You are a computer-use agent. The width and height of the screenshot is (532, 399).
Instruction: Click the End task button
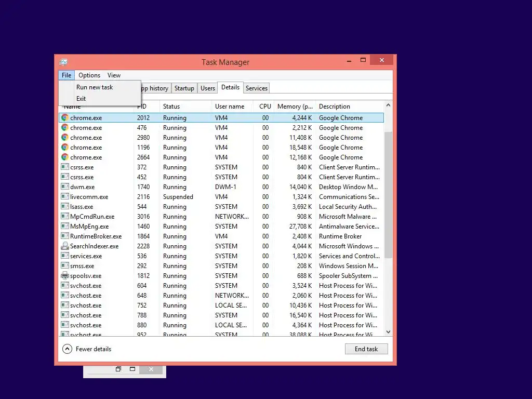(366, 349)
